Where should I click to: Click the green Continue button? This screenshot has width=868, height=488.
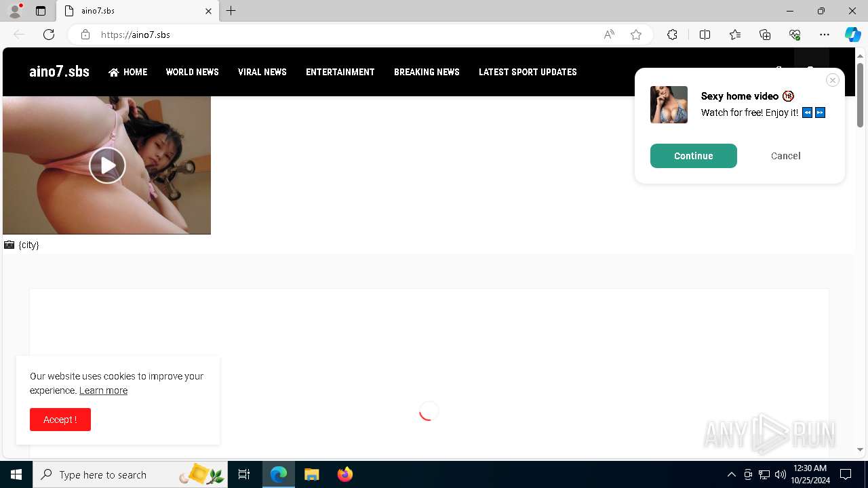694,156
